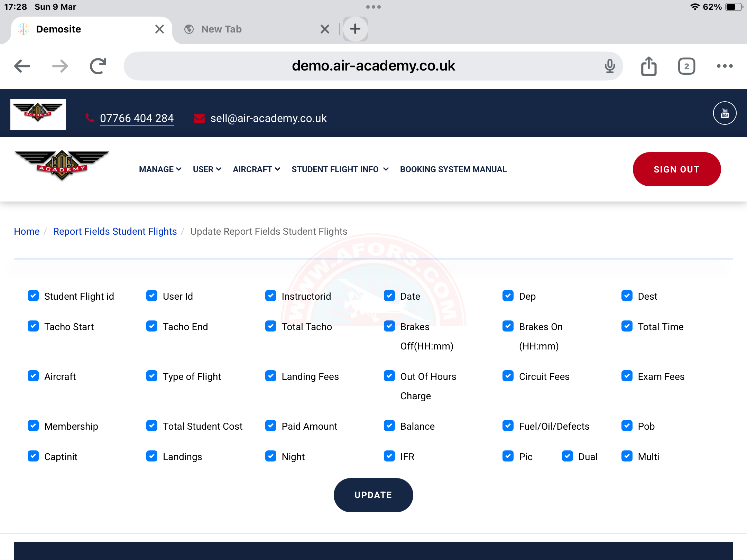Untick the Dual checkbox
The height and width of the screenshot is (560, 747).
pos(568,456)
